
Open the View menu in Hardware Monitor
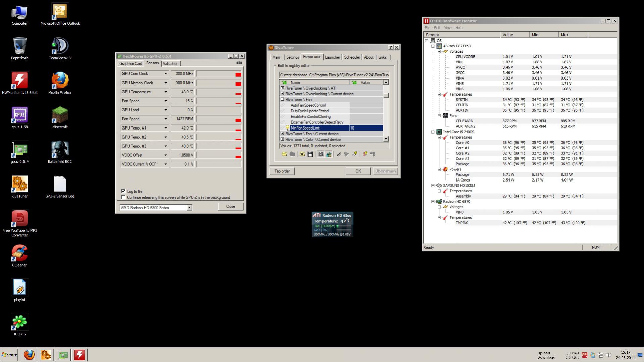[448, 28]
